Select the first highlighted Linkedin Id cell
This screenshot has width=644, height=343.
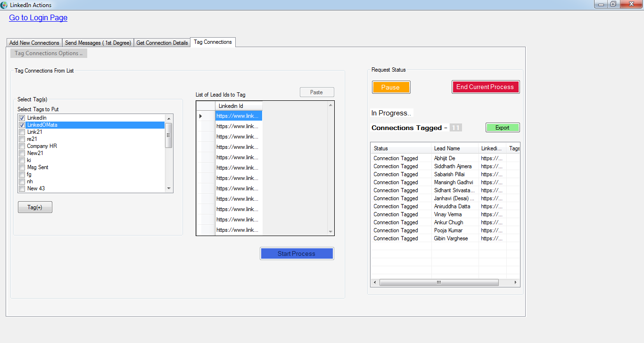[239, 116]
